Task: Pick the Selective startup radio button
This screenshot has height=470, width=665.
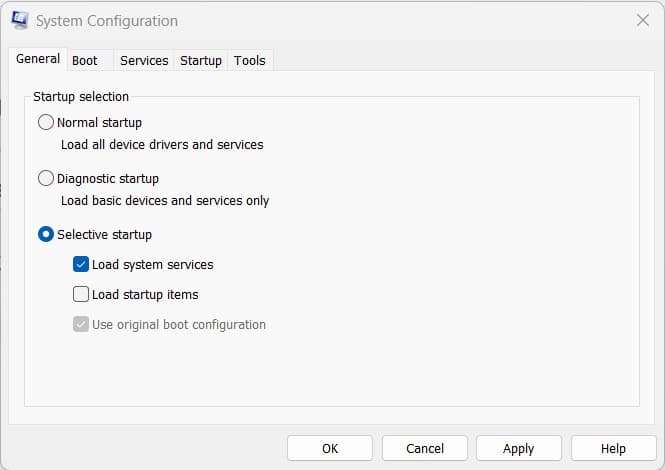Action: coord(46,234)
